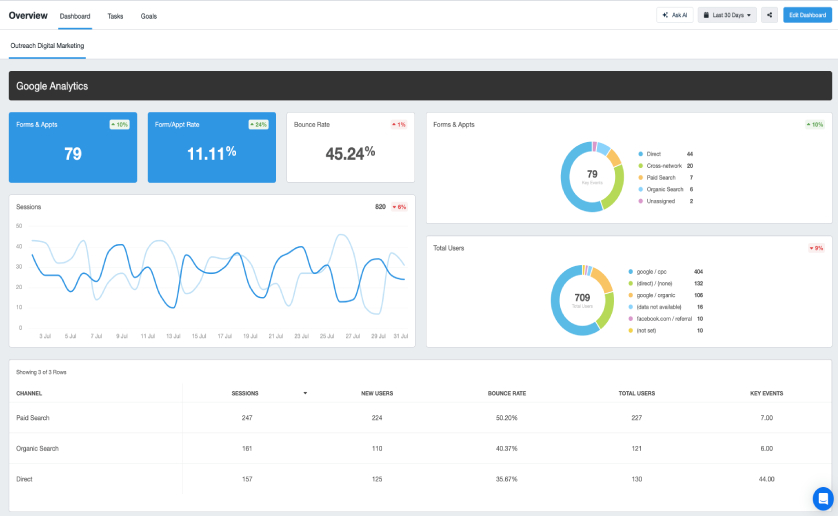Click the calendar icon in date selector
The width and height of the screenshot is (838, 516).
pyautogui.click(x=708, y=15)
